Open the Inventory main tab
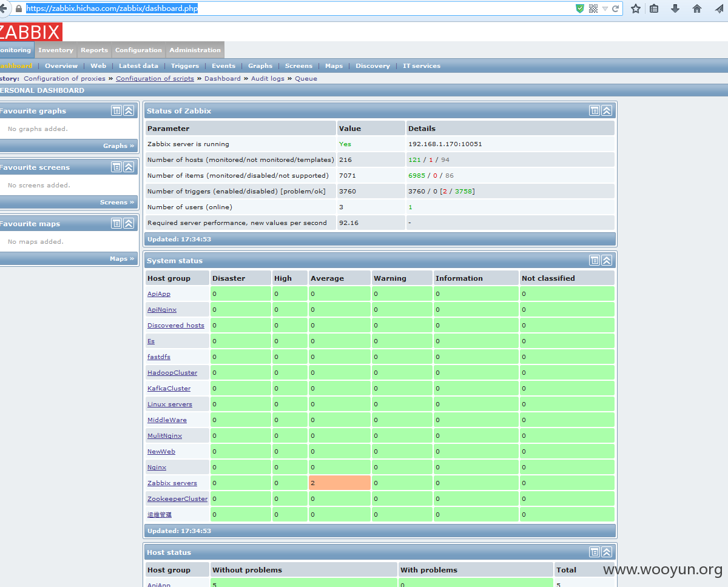The height and width of the screenshot is (587, 728). pos(56,50)
